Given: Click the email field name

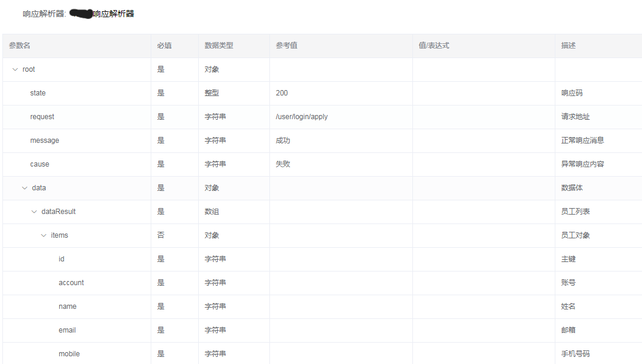Looking at the screenshot, I should (x=67, y=330).
